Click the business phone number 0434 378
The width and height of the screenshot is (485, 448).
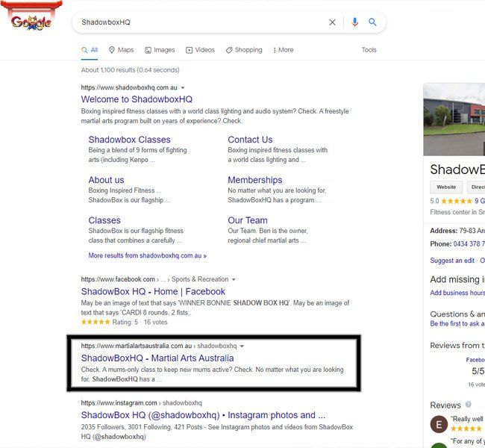(x=469, y=244)
